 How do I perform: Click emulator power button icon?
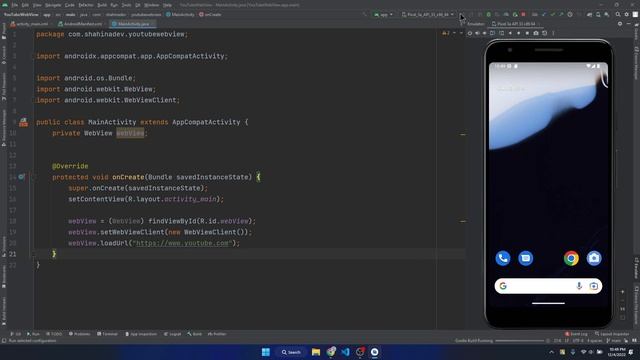[x=470, y=33]
